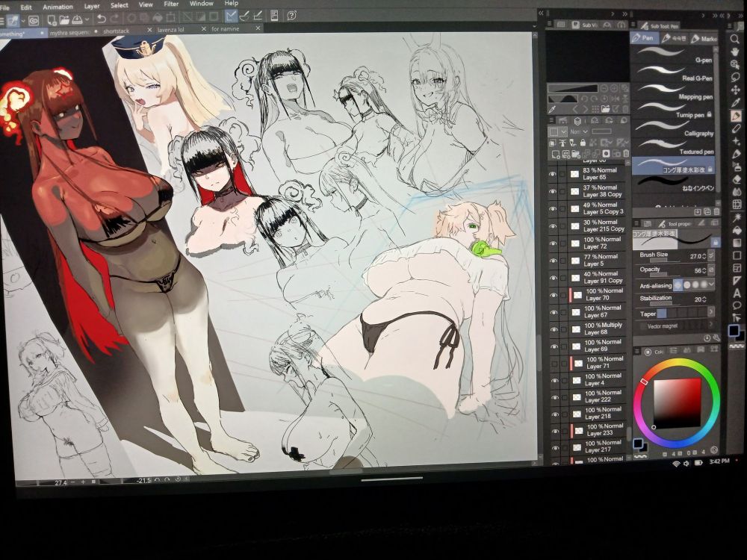Select the Real G-Pen sub tool

(674, 74)
